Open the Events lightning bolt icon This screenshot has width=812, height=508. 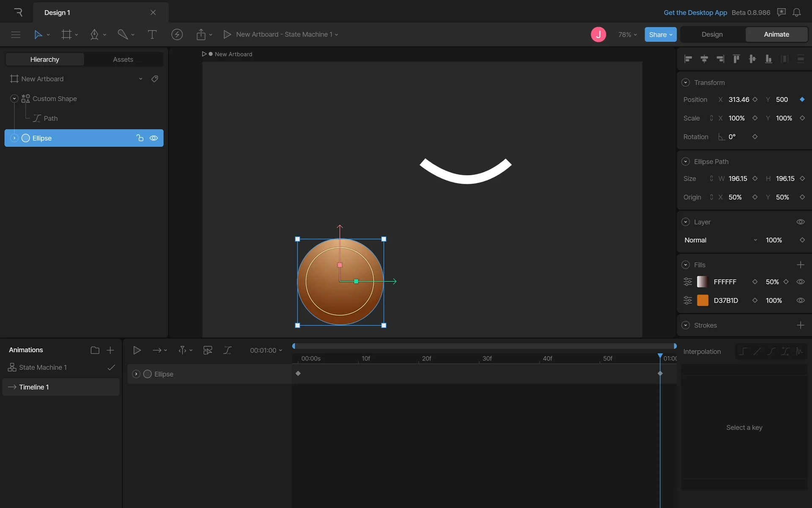click(177, 34)
